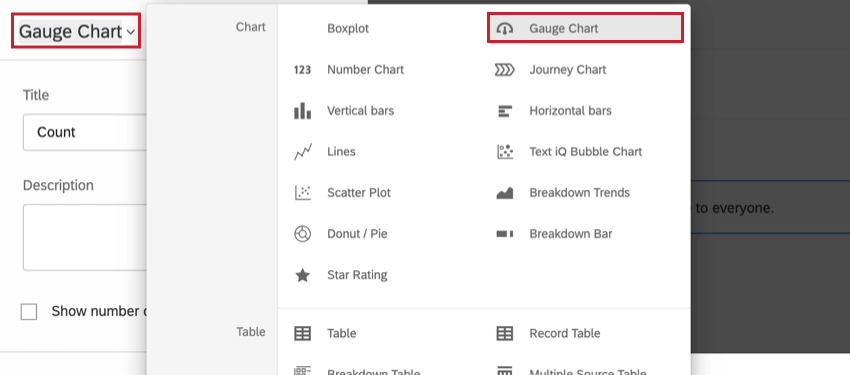Click the Title field containing Count
The image size is (850, 375).
[x=85, y=132]
